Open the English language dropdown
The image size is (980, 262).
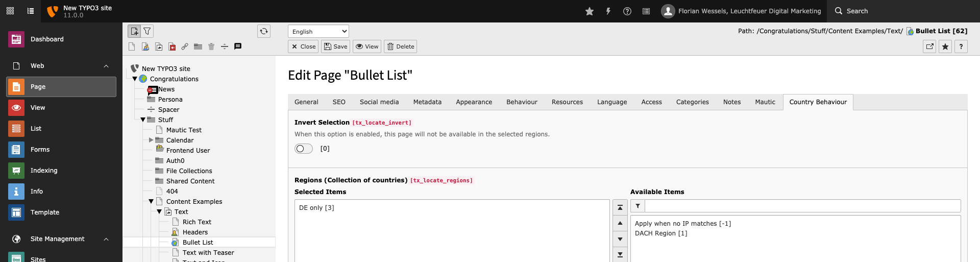point(318,31)
